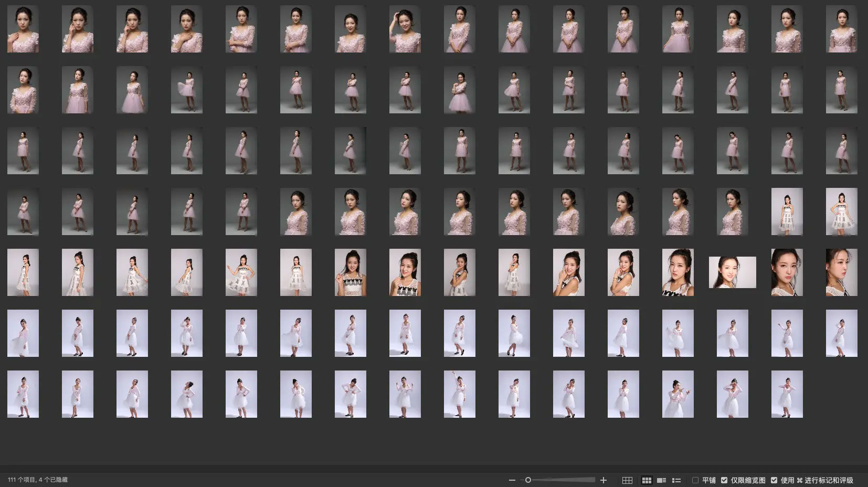Image resolution: width=868 pixels, height=487 pixels.
Task: Enable the 平铺 checkbox
Action: coord(695,480)
